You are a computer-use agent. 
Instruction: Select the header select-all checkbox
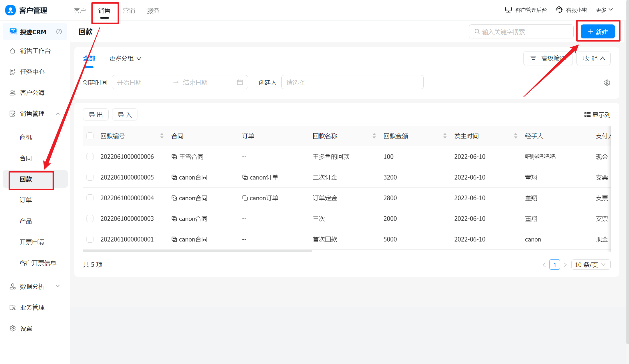[x=90, y=136]
